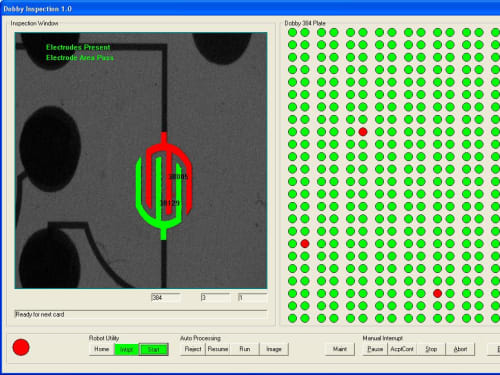Screen dimensions: 500x375
Task: Select the red failed well in third column pair
Action: pos(363,132)
